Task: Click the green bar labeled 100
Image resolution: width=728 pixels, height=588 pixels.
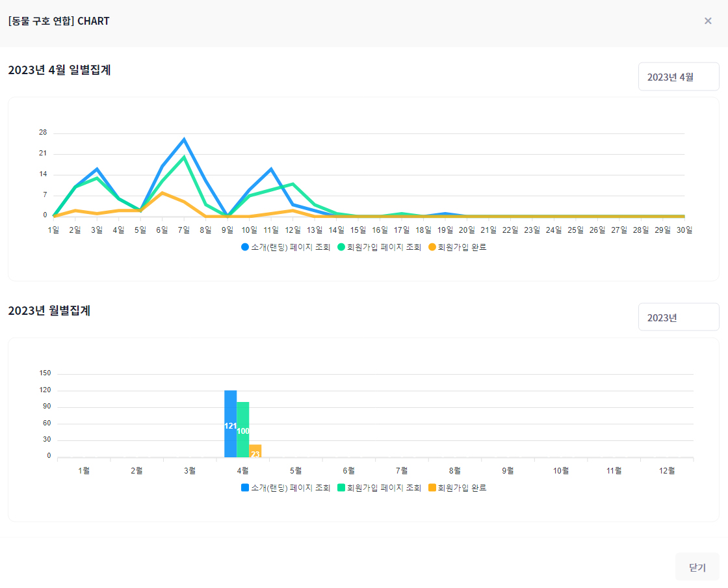Action: pyautogui.click(x=243, y=430)
